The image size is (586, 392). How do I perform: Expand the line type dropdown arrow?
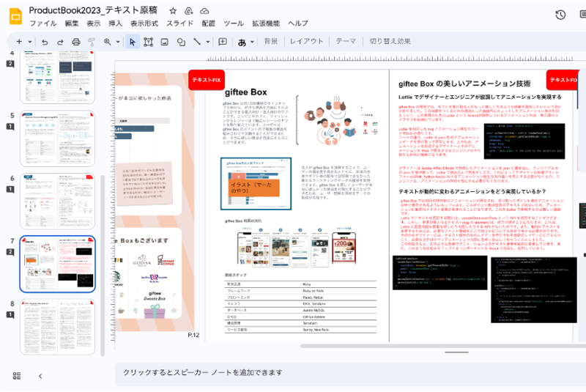pyautogui.click(x=208, y=42)
